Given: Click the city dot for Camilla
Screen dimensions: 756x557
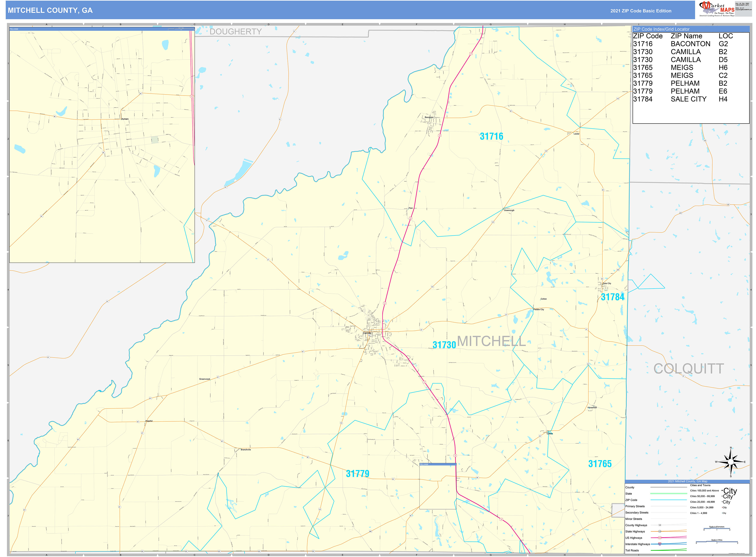Looking at the screenshot, I should tap(370, 332).
